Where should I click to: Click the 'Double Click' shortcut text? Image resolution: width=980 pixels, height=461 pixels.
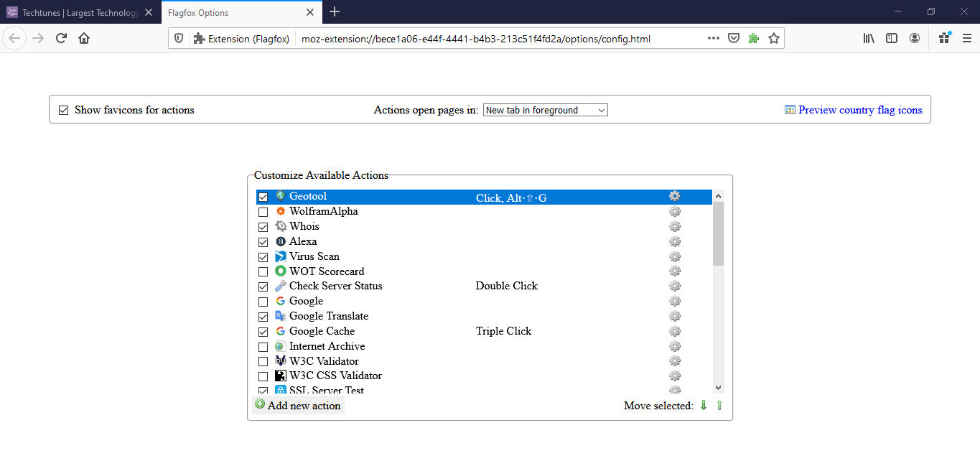click(x=507, y=286)
